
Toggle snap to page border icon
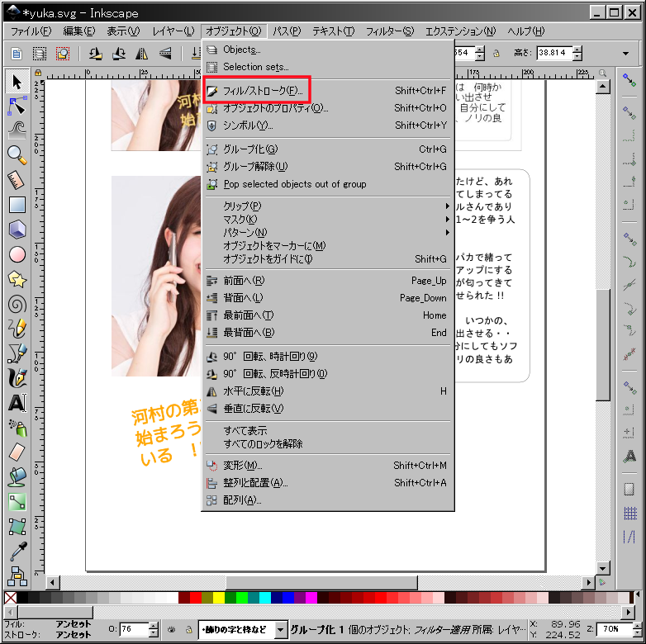pyautogui.click(x=629, y=489)
